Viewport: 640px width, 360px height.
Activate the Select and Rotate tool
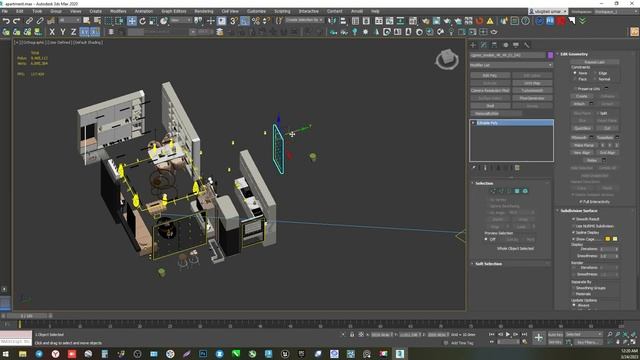click(x=142, y=20)
